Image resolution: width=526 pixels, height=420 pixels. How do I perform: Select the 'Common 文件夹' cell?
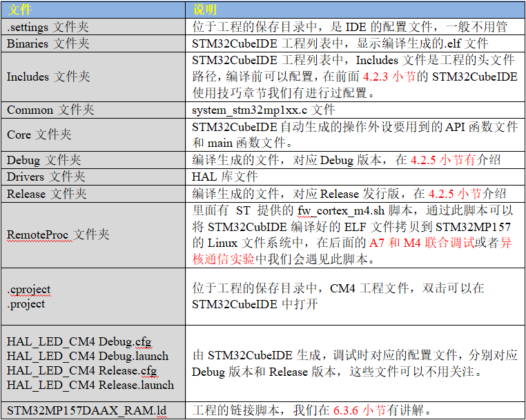[x=93, y=110]
